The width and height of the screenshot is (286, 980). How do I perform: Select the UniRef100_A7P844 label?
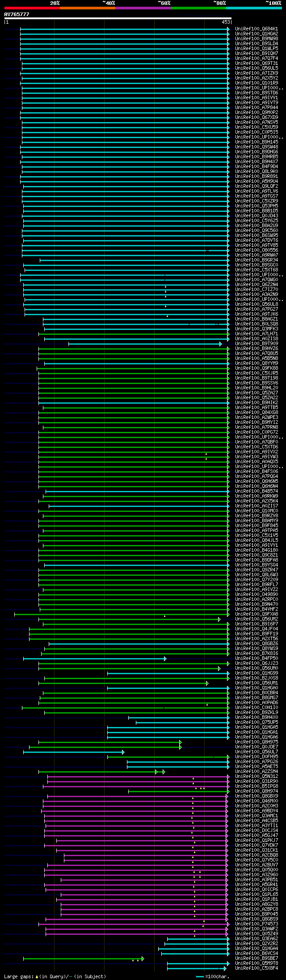tap(257, 107)
